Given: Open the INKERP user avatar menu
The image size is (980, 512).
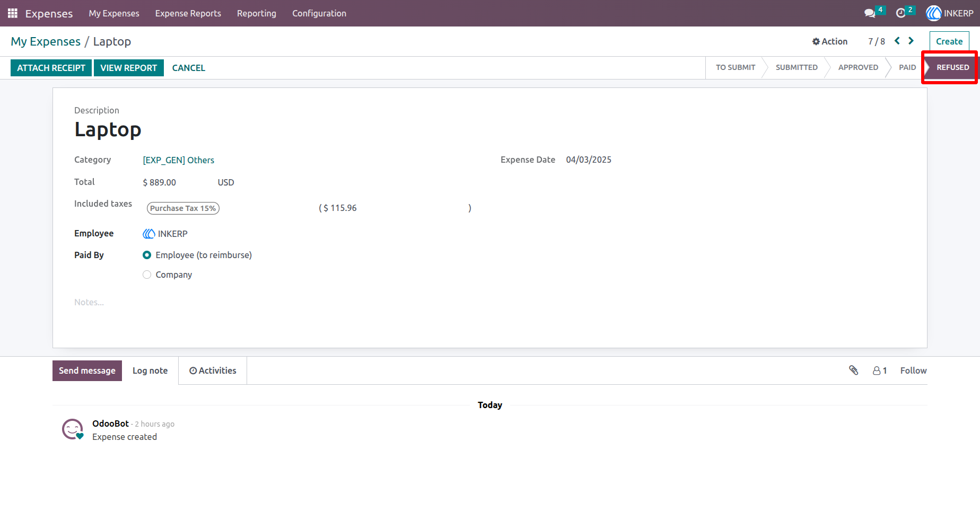Looking at the screenshot, I should 950,13.
